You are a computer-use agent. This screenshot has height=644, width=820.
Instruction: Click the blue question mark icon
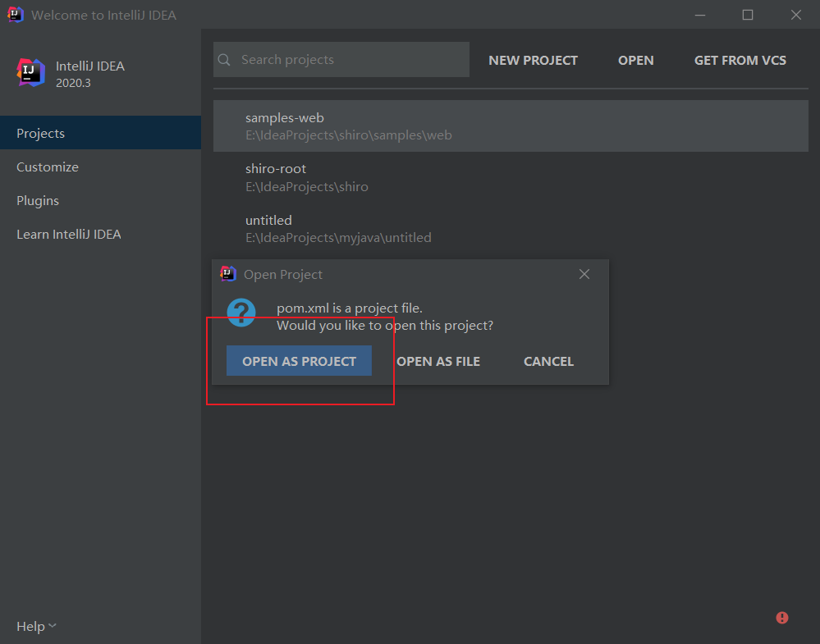(x=241, y=312)
